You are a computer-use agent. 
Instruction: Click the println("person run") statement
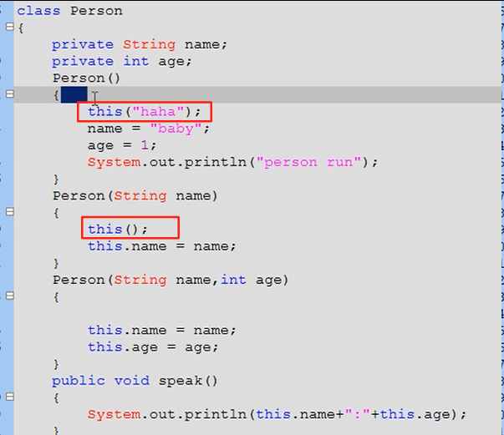click(x=232, y=162)
